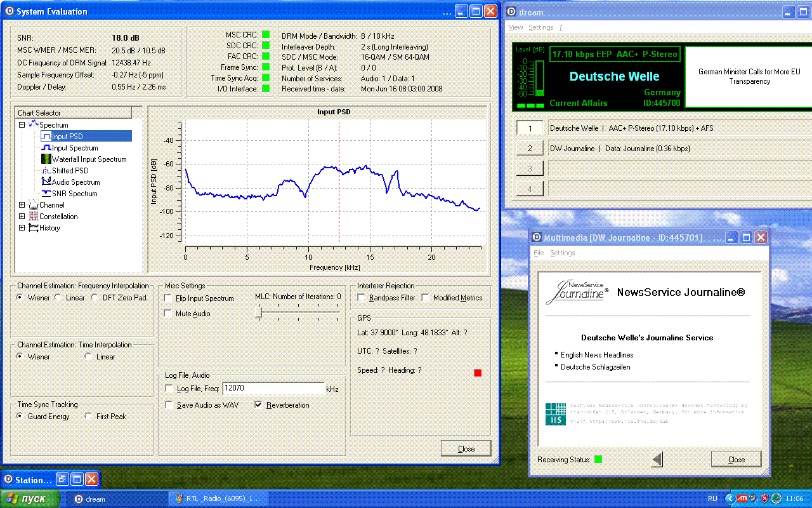Collapse the Spectrum tree node
This screenshot has width=812, height=508.
pos(22,124)
